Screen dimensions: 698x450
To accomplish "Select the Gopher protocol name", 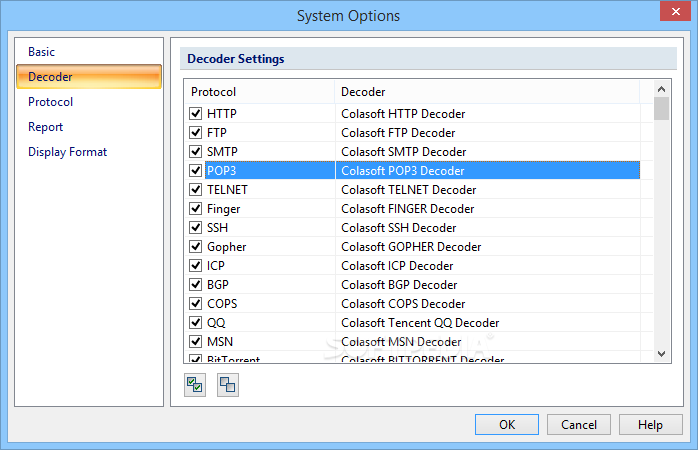I will [226, 247].
